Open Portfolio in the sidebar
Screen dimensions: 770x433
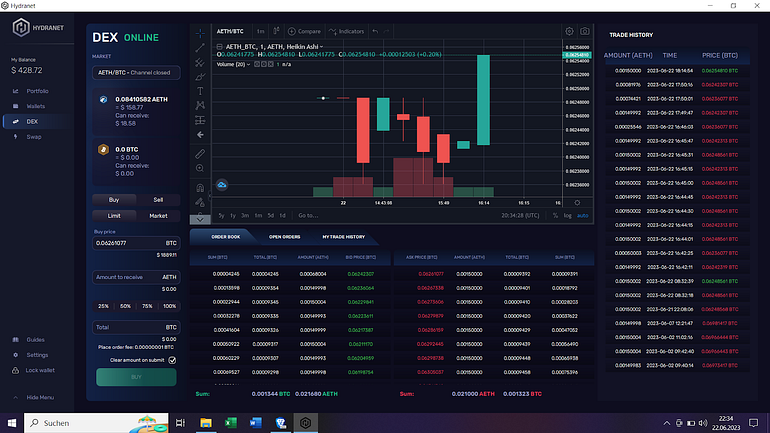(x=37, y=91)
